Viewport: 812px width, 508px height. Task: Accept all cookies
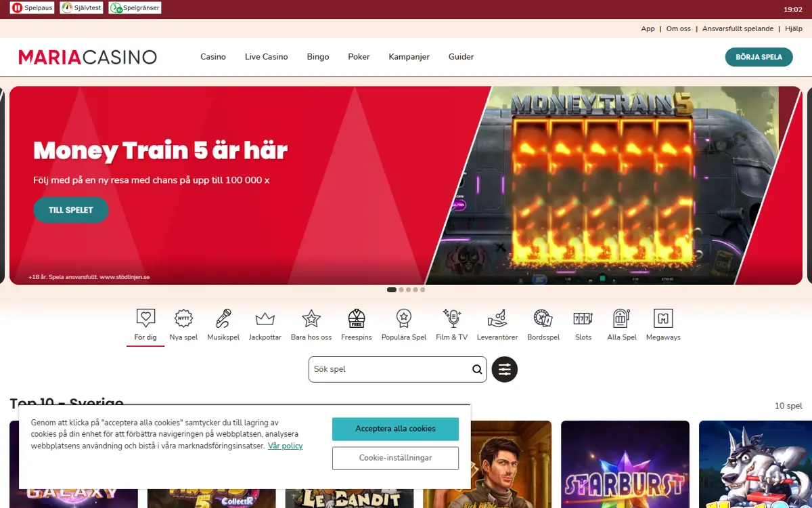pyautogui.click(x=395, y=429)
